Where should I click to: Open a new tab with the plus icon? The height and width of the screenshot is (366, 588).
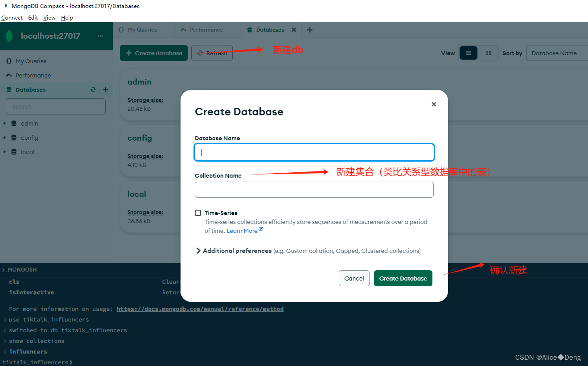pos(309,30)
